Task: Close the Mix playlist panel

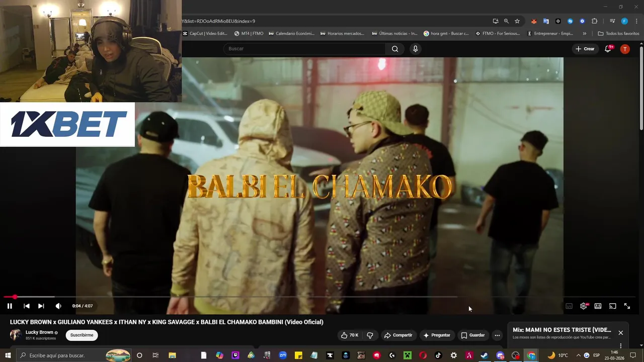Action: pos(620,333)
